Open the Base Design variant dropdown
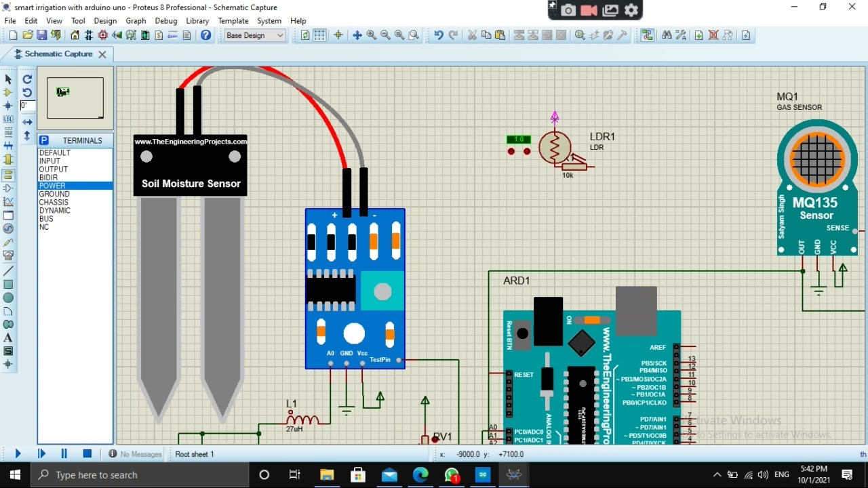Image resolution: width=868 pixels, height=488 pixels. click(x=255, y=35)
